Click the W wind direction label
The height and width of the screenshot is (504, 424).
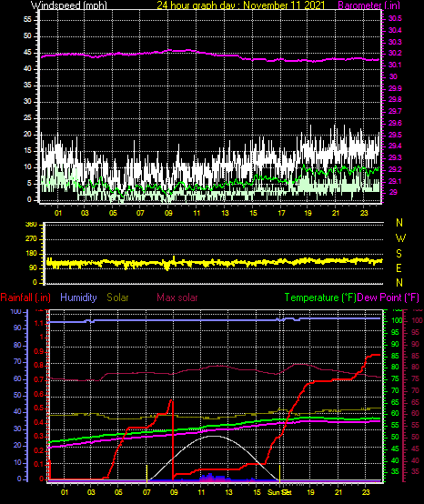point(400,238)
